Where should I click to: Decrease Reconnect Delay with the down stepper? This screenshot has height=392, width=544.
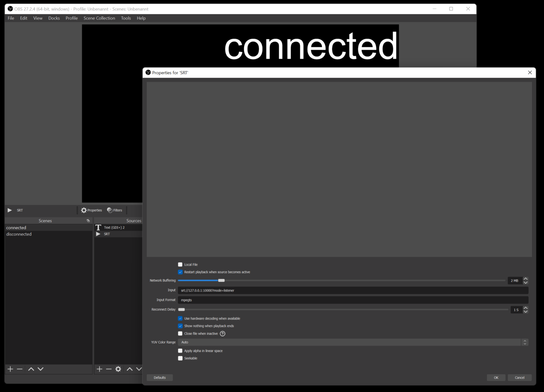tap(526, 312)
